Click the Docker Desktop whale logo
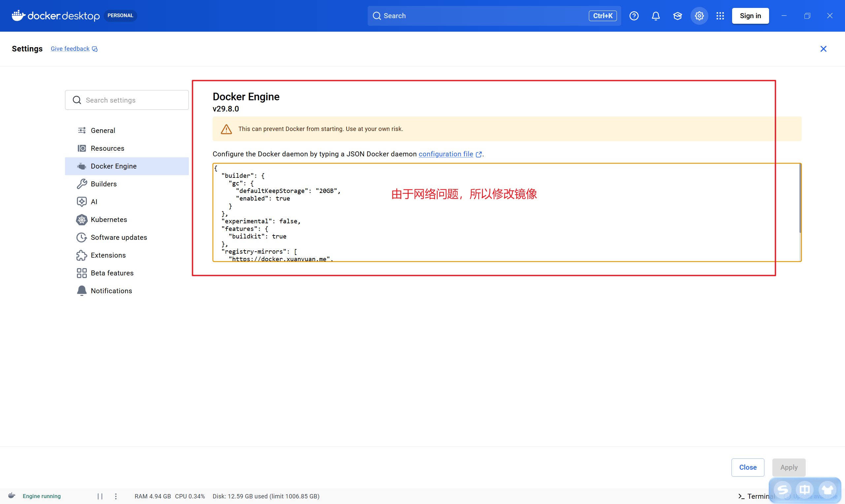845x504 pixels. click(x=55, y=15)
